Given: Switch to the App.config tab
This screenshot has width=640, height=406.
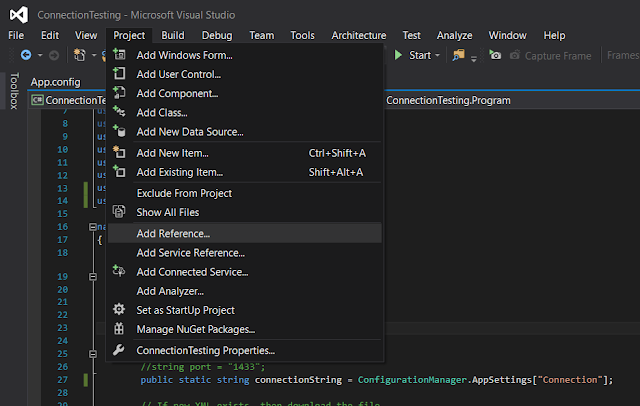Looking at the screenshot, I should point(54,82).
